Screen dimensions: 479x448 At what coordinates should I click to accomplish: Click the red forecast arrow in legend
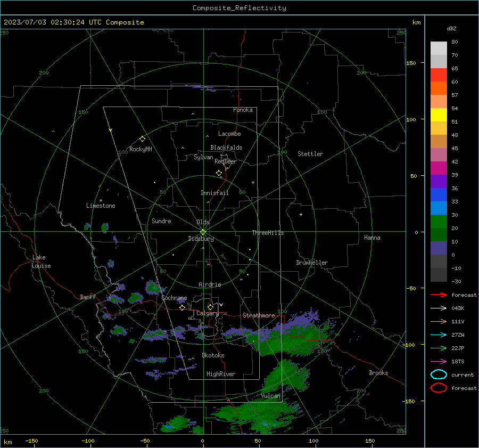point(439,295)
